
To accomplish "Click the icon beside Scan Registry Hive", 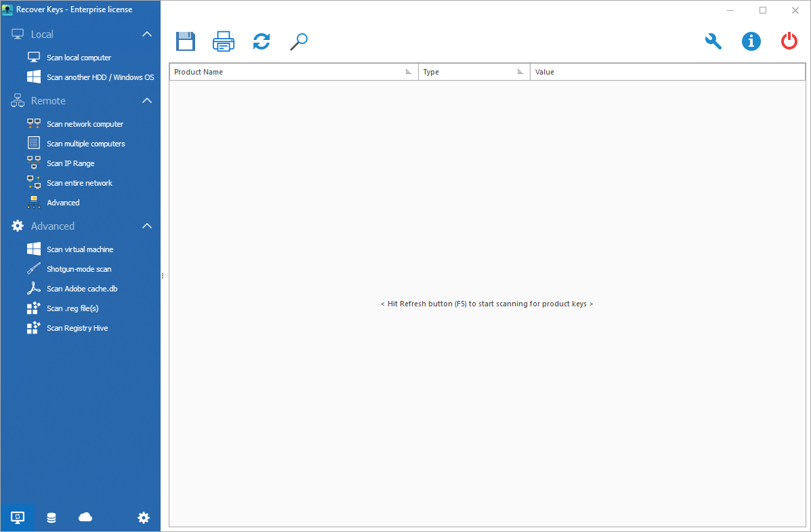I will [x=34, y=327].
